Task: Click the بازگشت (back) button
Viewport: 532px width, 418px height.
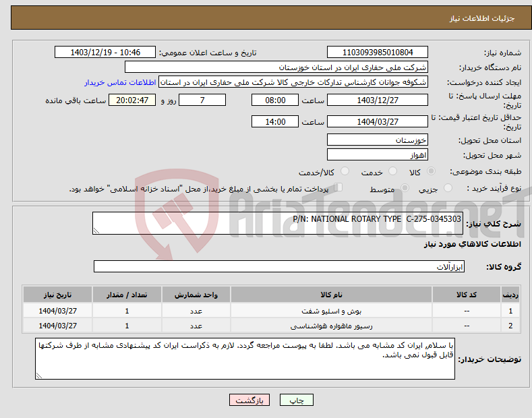Action: point(249,400)
